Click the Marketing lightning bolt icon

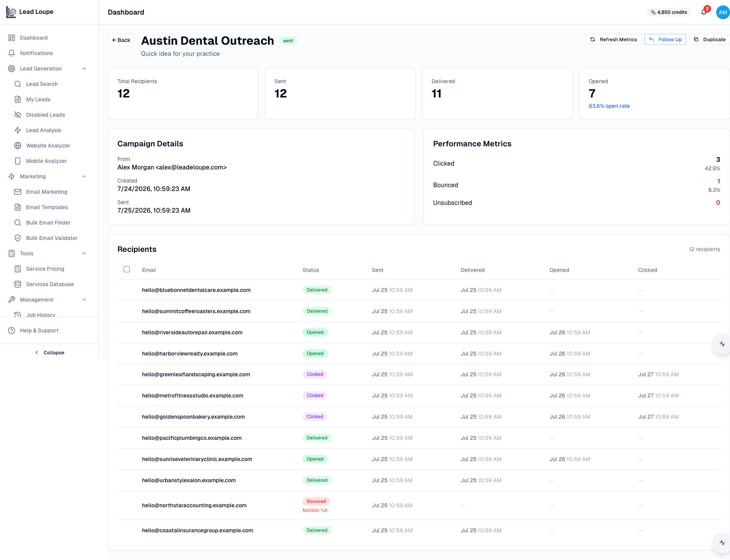coord(12,176)
